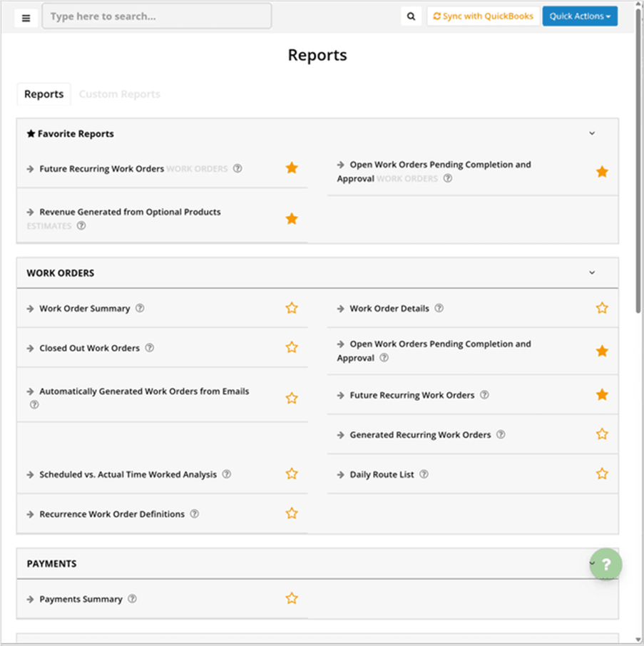Collapse the Favorite Reports section
The height and width of the screenshot is (646, 644).
tap(591, 133)
